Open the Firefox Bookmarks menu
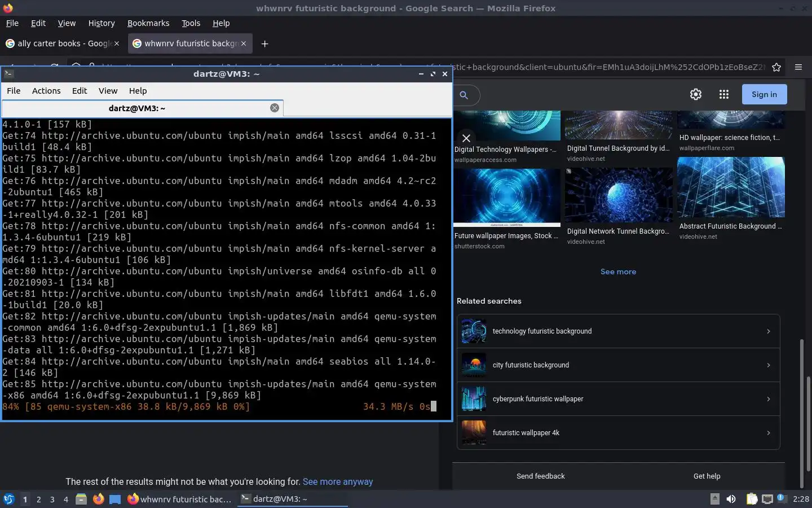 point(148,23)
